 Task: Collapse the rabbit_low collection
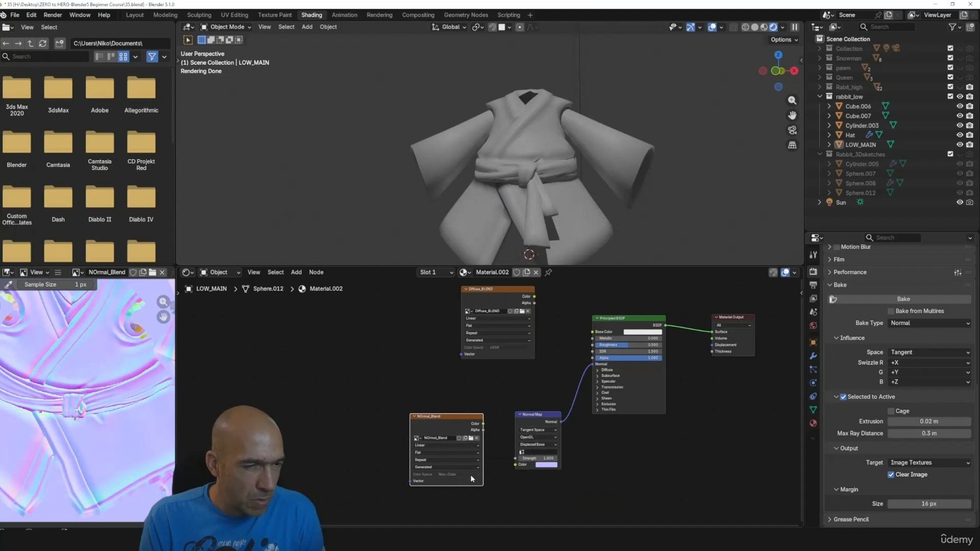[820, 96]
